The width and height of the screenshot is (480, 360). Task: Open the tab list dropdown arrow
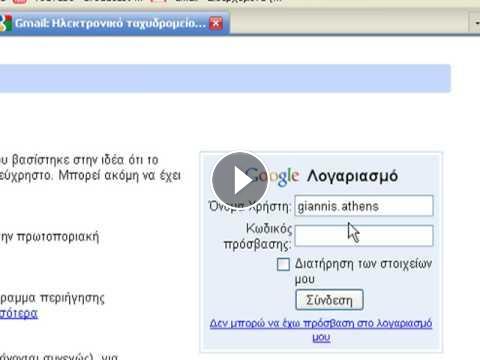point(476,23)
